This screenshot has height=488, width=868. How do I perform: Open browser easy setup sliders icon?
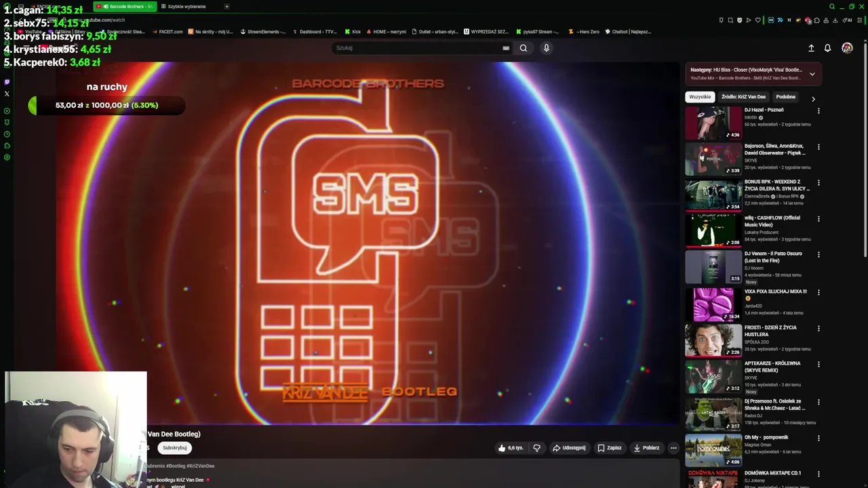click(x=859, y=20)
